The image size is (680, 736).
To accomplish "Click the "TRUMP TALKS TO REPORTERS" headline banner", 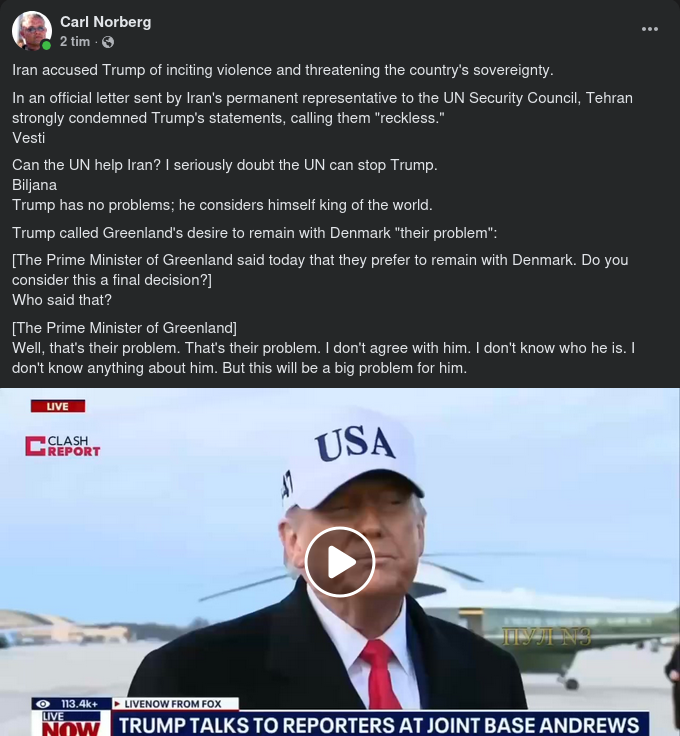I will pos(380,724).
